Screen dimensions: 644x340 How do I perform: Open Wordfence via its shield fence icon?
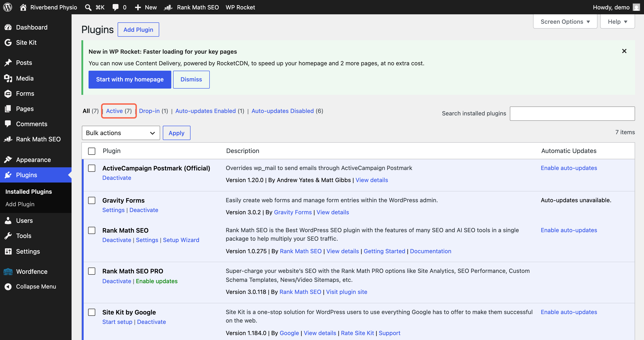(8, 272)
